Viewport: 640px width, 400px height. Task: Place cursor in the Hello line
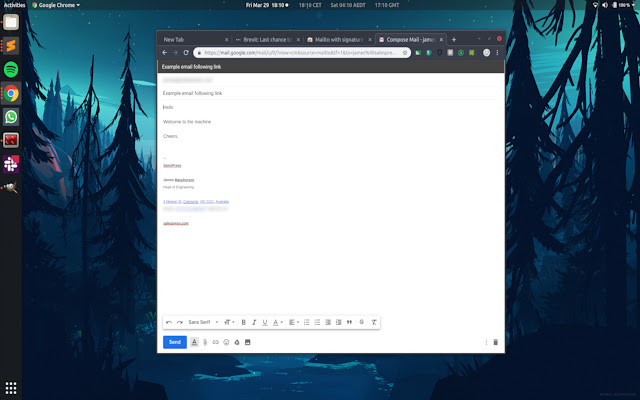(x=168, y=107)
